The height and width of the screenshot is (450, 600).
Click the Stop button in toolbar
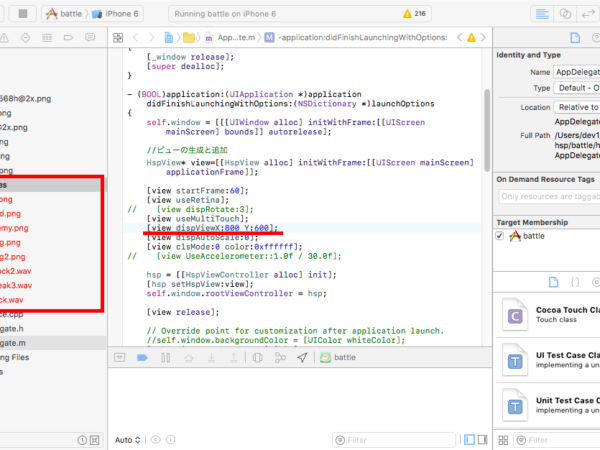[23, 14]
